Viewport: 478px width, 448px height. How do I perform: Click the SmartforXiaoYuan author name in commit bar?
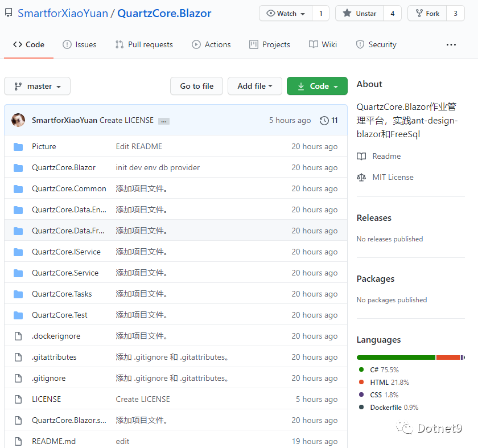tap(65, 121)
